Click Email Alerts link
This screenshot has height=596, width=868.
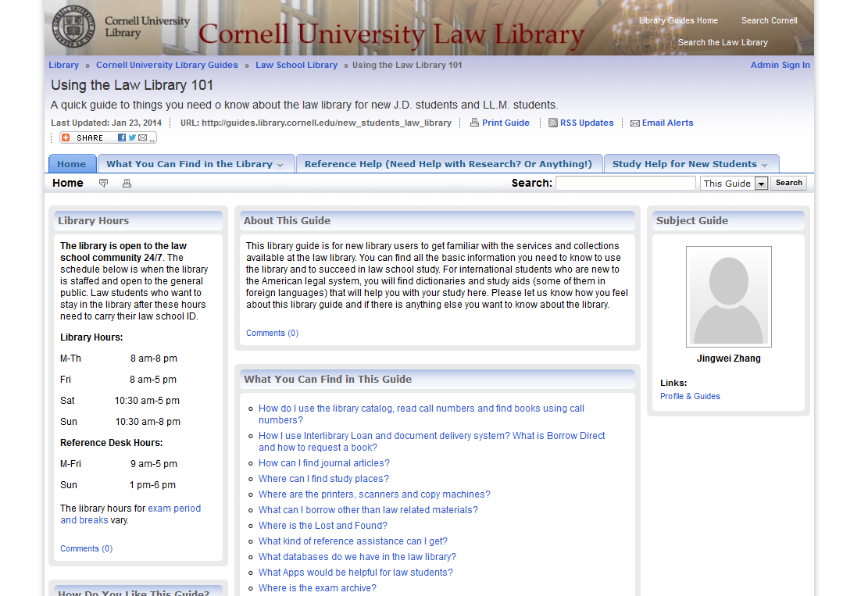(x=668, y=123)
